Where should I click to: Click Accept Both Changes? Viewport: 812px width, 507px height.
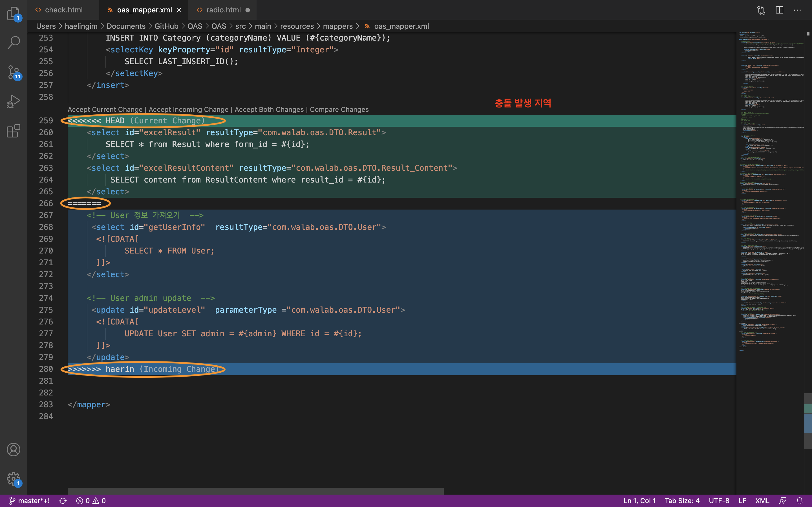point(269,110)
